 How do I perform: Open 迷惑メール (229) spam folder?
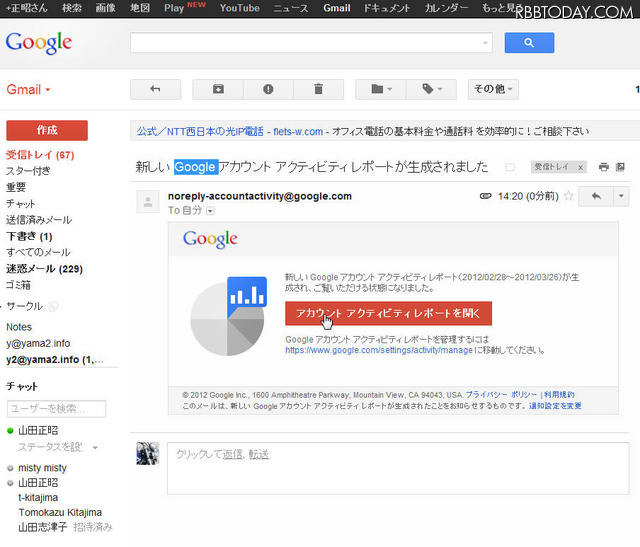[44, 269]
